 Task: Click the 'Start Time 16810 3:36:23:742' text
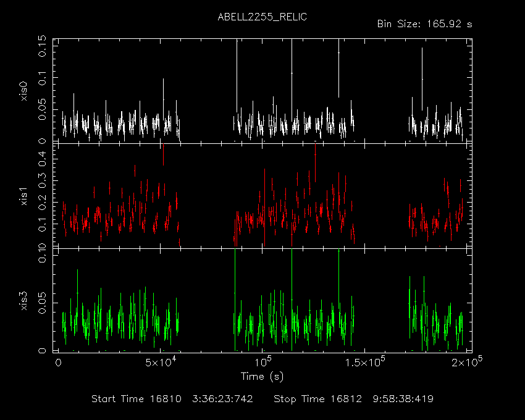pyautogui.click(x=172, y=399)
